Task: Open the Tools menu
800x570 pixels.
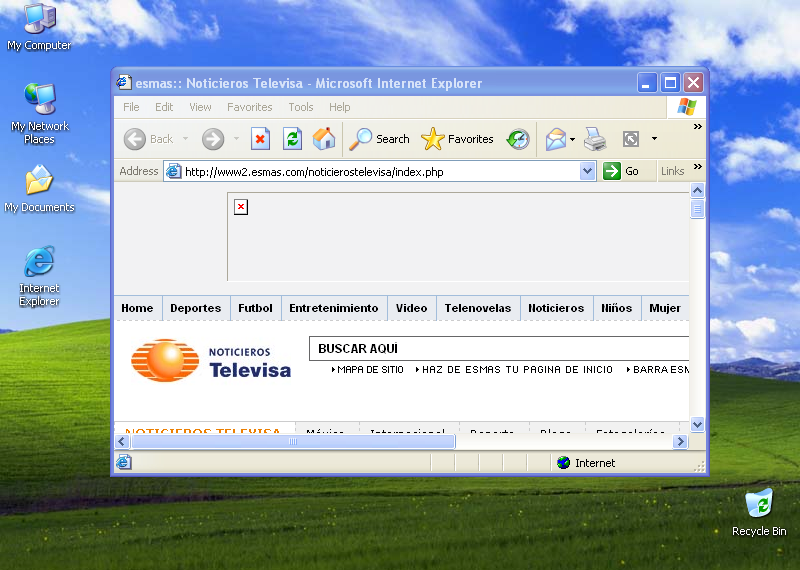Action: point(301,107)
